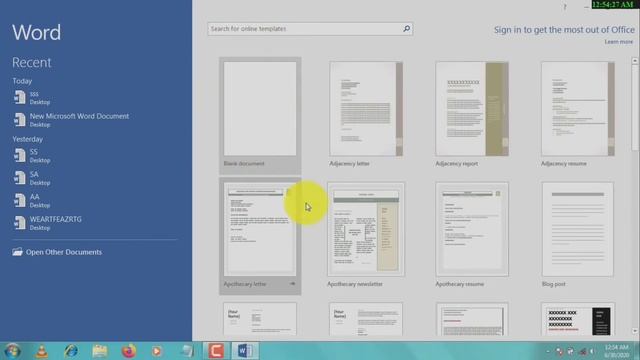Choose the Adjacency resume template
The height and width of the screenshot is (360, 640).
click(578, 114)
